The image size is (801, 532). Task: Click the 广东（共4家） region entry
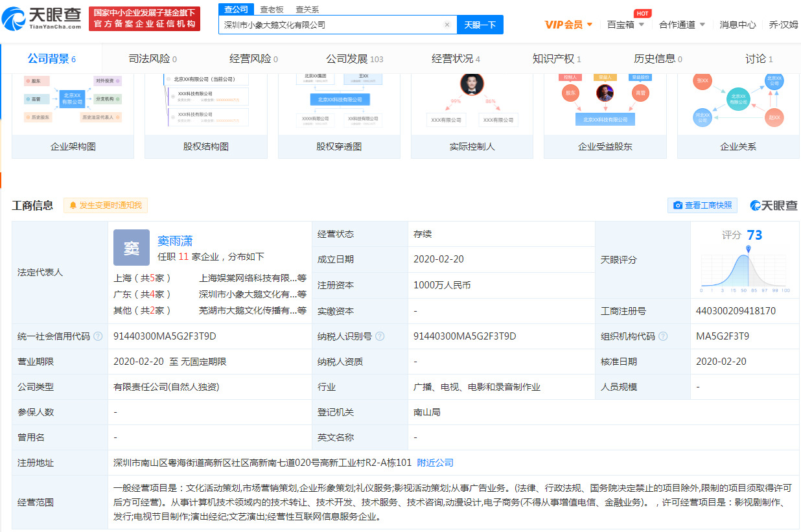143,294
